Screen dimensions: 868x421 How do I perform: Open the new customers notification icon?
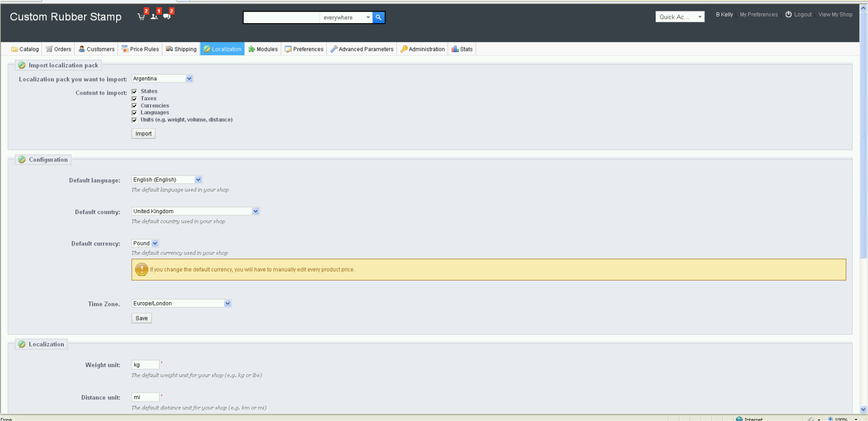click(154, 17)
